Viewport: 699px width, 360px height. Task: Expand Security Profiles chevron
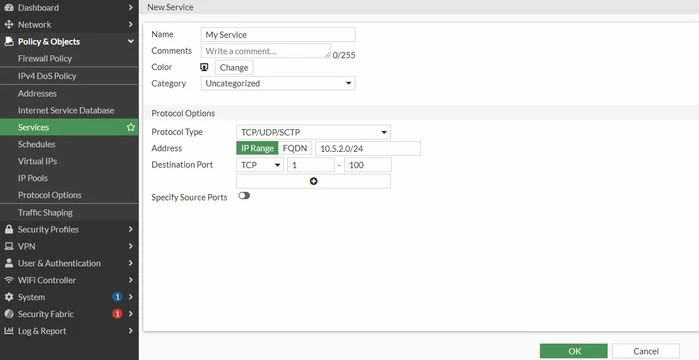tap(131, 229)
